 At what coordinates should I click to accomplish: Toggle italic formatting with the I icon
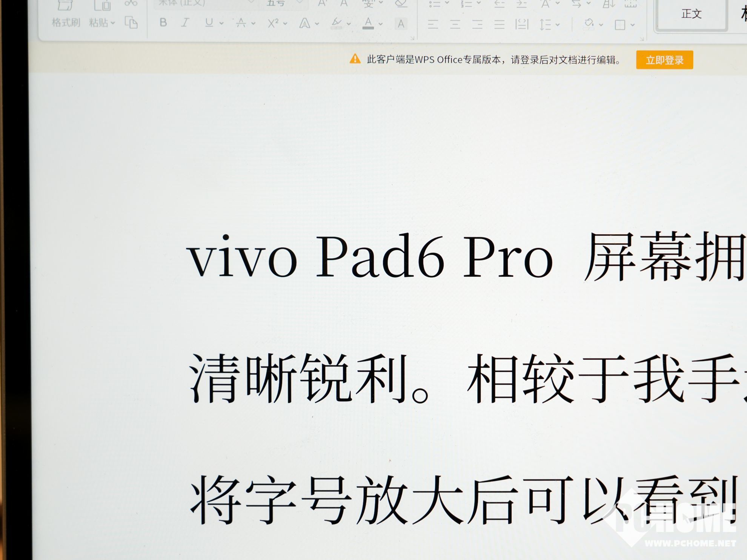[185, 23]
